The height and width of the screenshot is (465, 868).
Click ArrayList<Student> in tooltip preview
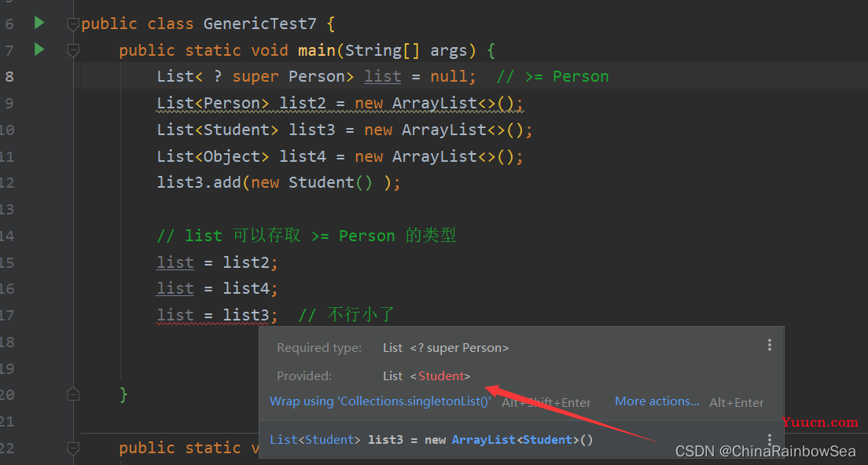pyautogui.click(x=515, y=440)
